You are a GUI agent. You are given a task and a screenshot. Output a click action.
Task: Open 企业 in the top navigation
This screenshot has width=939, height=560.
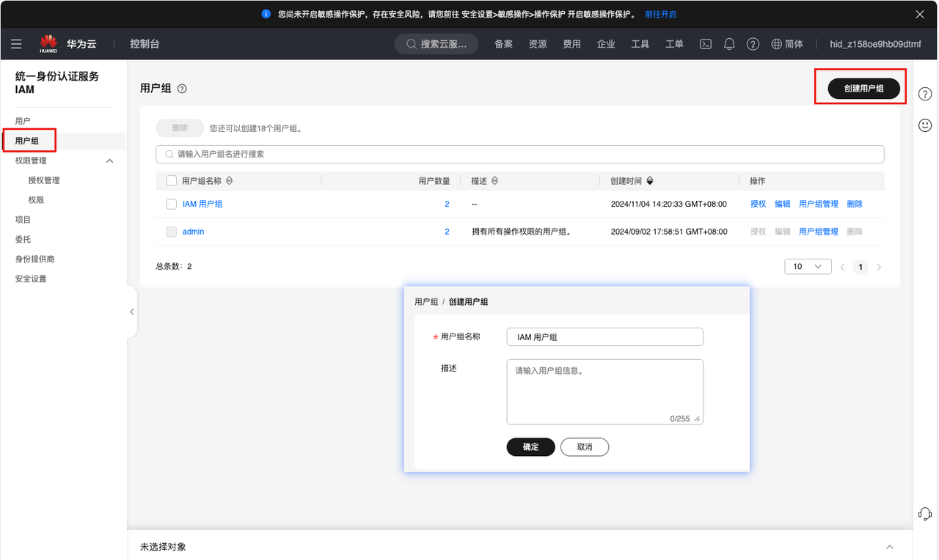(x=606, y=44)
